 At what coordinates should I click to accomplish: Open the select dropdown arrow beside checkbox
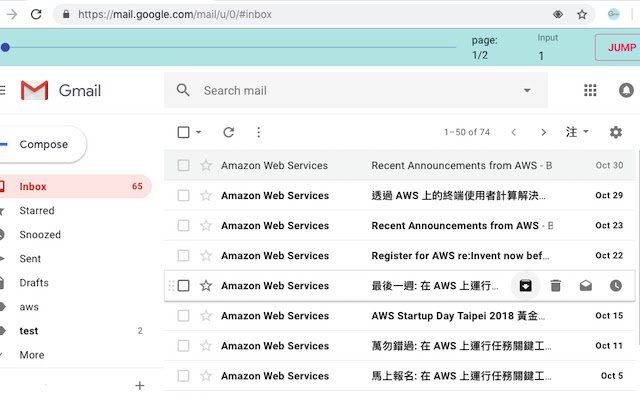coord(199,132)
